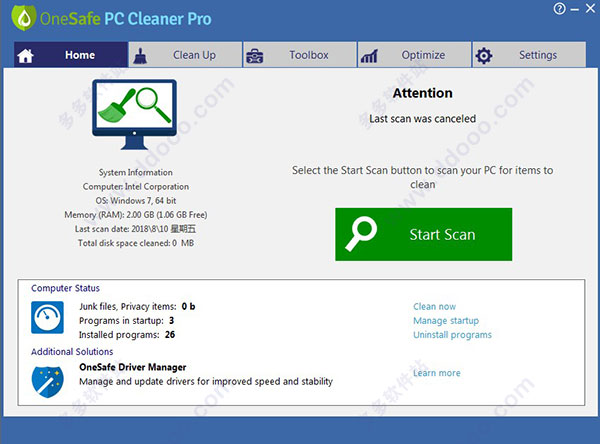This screenshot has height=444, width=600.
Task: Click the Last scan date line
Action: coord(135,229)
